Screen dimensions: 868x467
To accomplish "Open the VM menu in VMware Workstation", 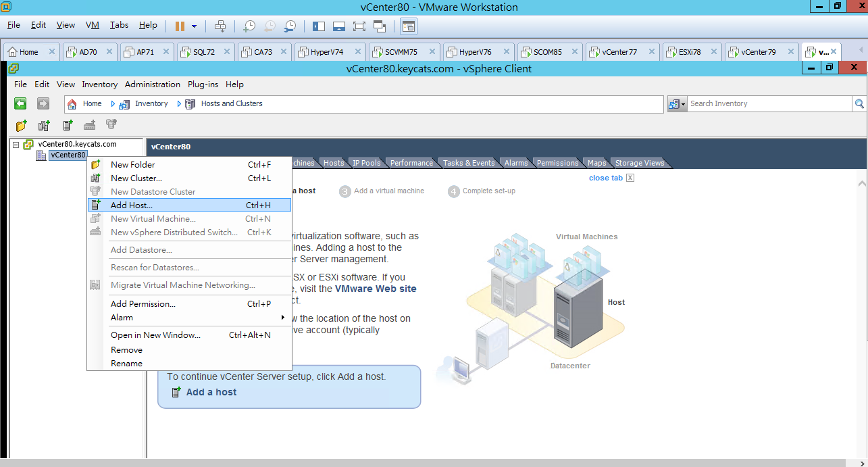I will point(93,25).
